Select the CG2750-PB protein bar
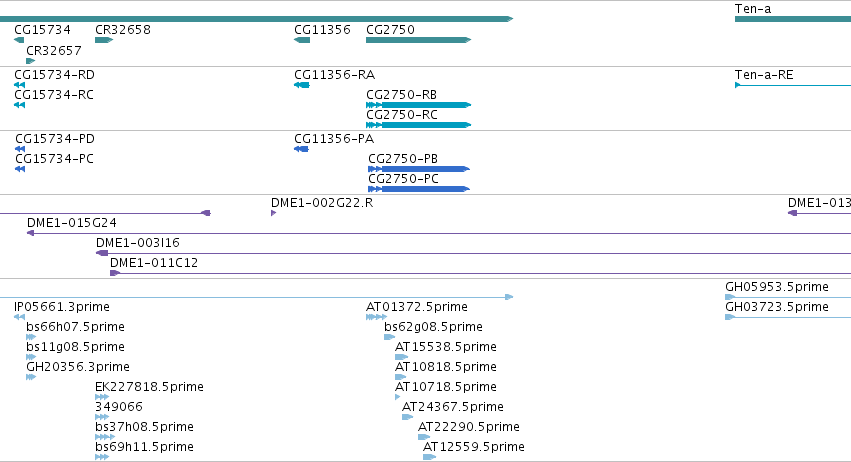Screen dimensions: 851x462 tap(419, 169)
